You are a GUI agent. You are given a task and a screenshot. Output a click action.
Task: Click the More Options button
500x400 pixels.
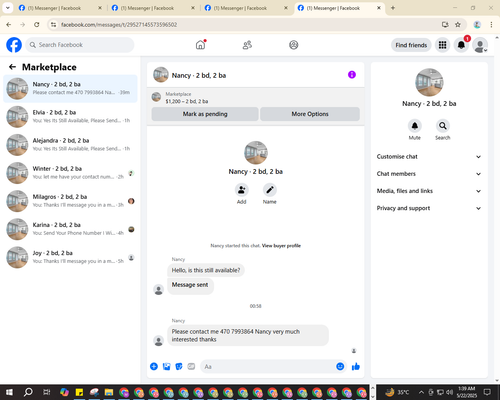310,114
